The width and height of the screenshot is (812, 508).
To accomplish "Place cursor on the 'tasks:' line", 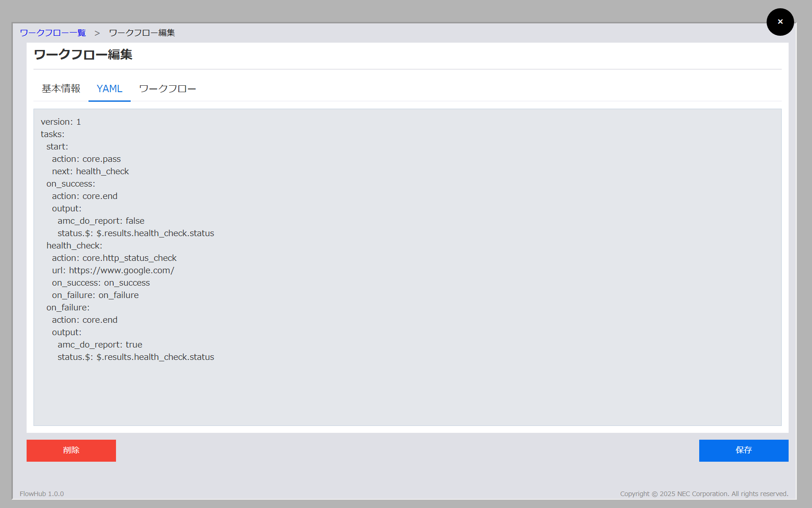I will click(x=53, y=134).
